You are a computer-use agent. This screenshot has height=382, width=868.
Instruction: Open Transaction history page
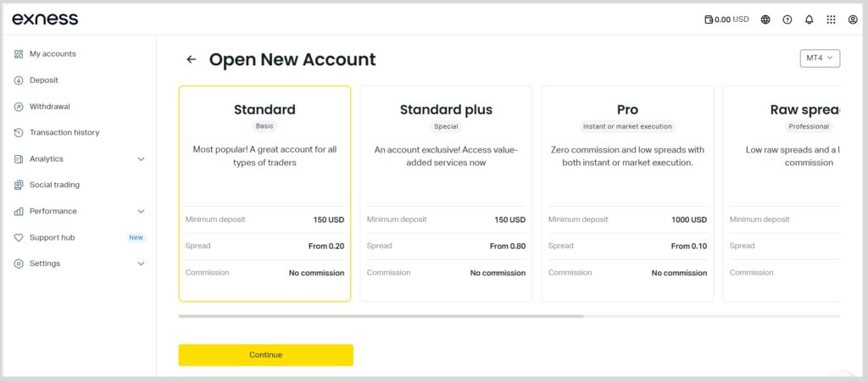tap(64, 133)
